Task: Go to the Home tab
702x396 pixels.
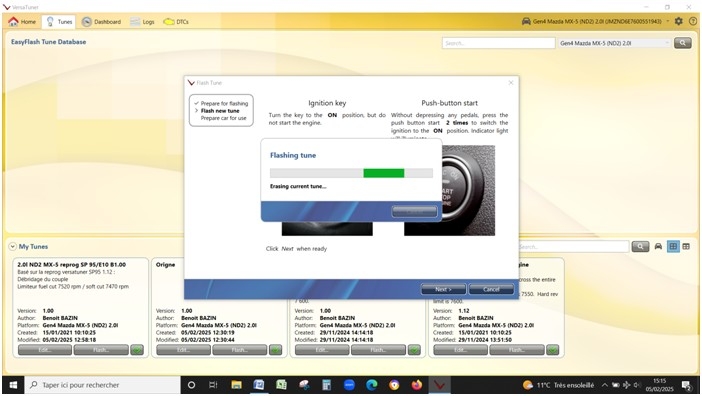Action: click(22, 21)
